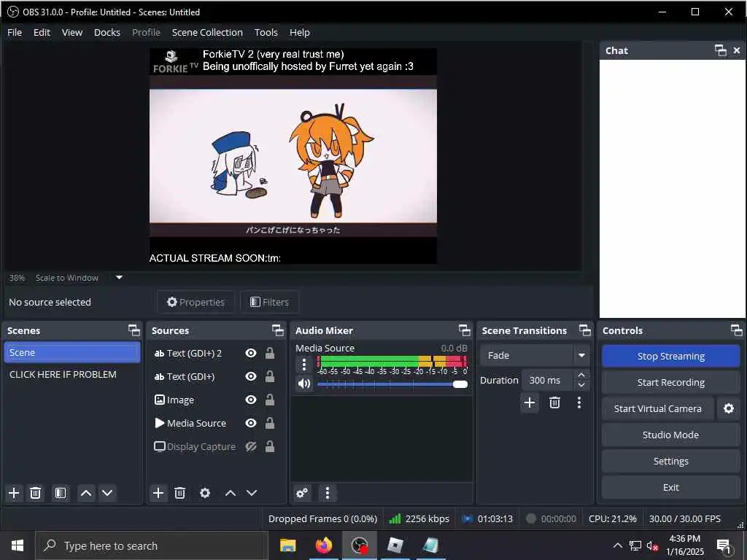This screenshot has height=560, width=747.
Task: Open Windows Start menu
Action: tap(18, 545)
